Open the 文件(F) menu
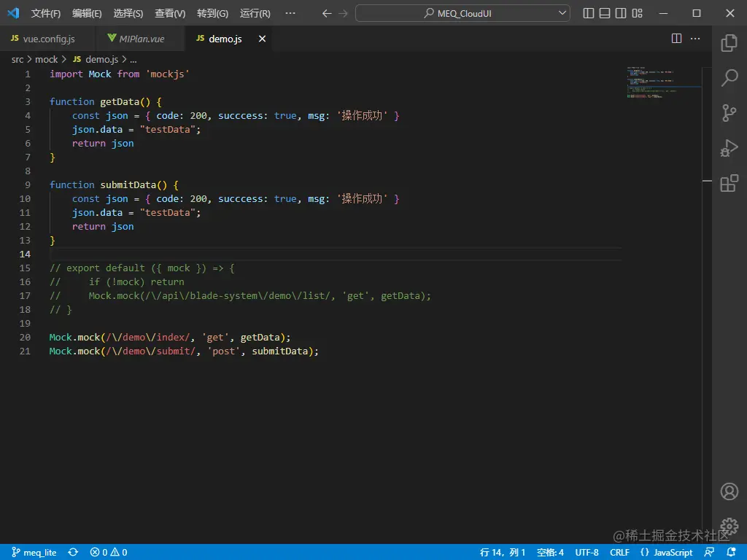This screenshot has height=560, width=747. point(46,13)
